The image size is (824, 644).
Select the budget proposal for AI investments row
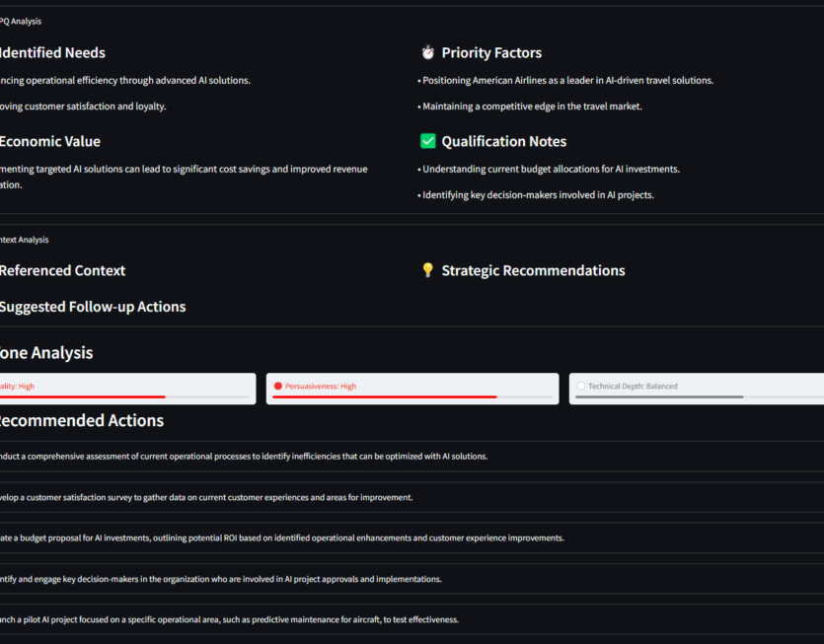tap(282, 538)
